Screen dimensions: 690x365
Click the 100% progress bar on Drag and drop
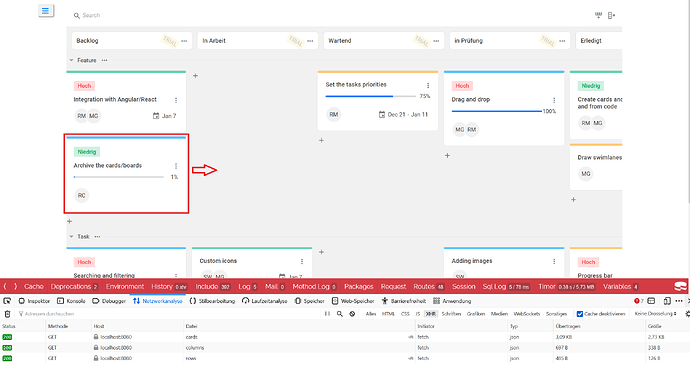496,111
